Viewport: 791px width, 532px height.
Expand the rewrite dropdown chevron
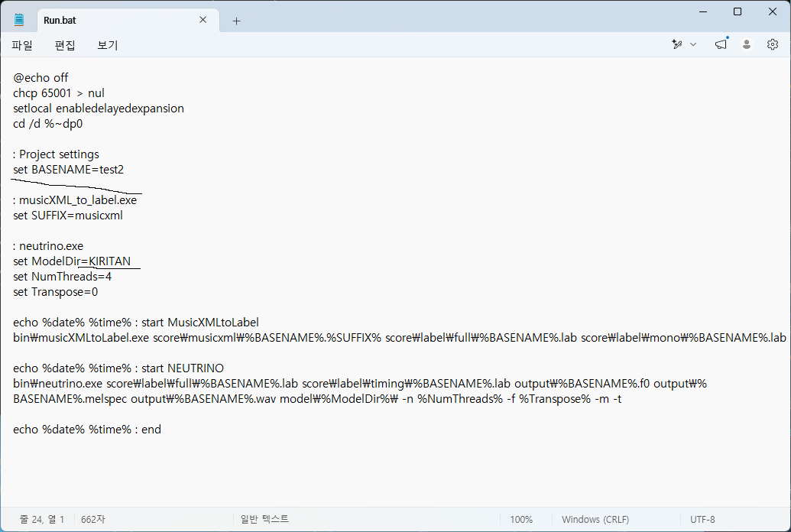(693, 44)
